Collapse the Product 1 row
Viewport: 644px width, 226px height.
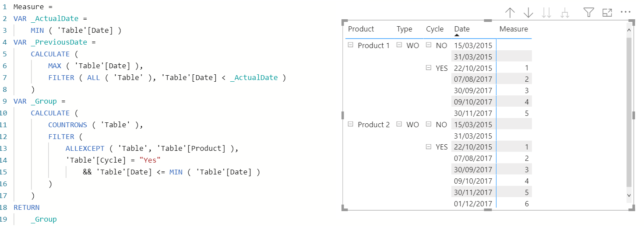[x=350, y=45]
